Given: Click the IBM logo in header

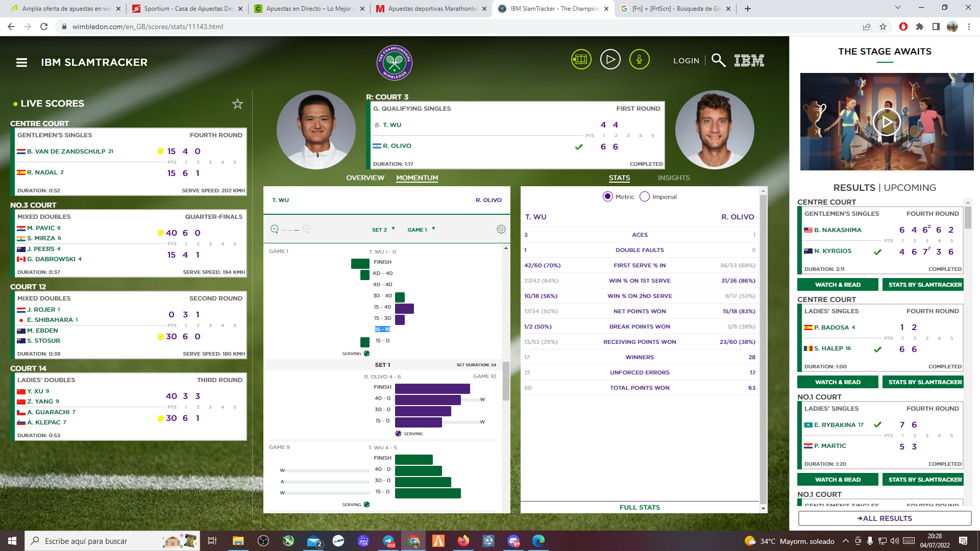Looking at the screenshot, I should click(749, 60).
